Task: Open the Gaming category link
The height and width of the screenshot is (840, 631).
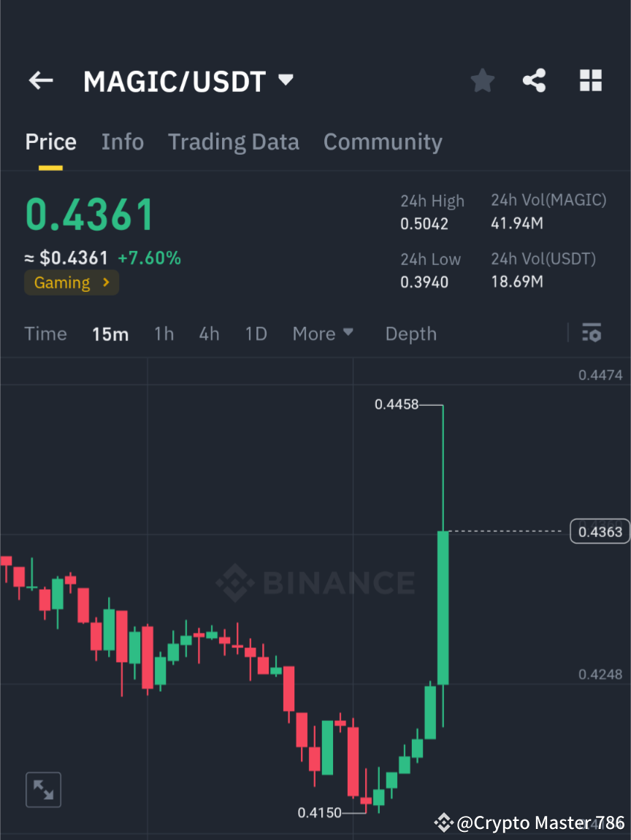Action: pyautogui.click(x=71, y=282)
